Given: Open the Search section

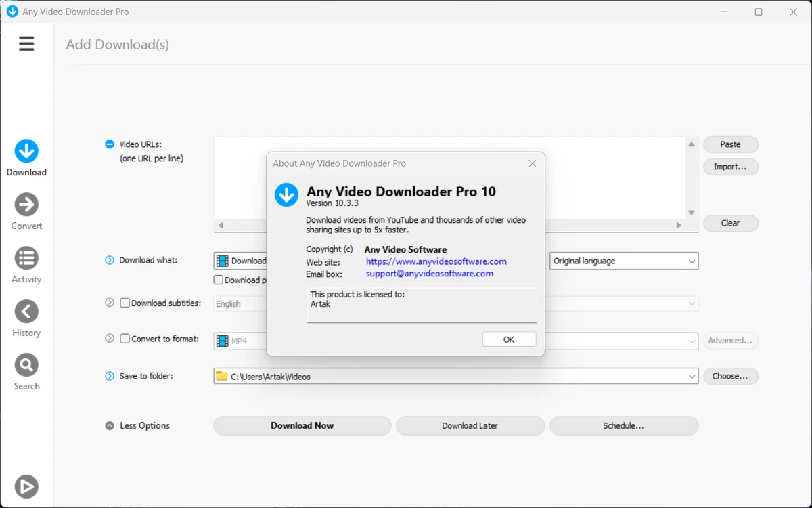Looking at the screenshot, I should pos(26,372).
